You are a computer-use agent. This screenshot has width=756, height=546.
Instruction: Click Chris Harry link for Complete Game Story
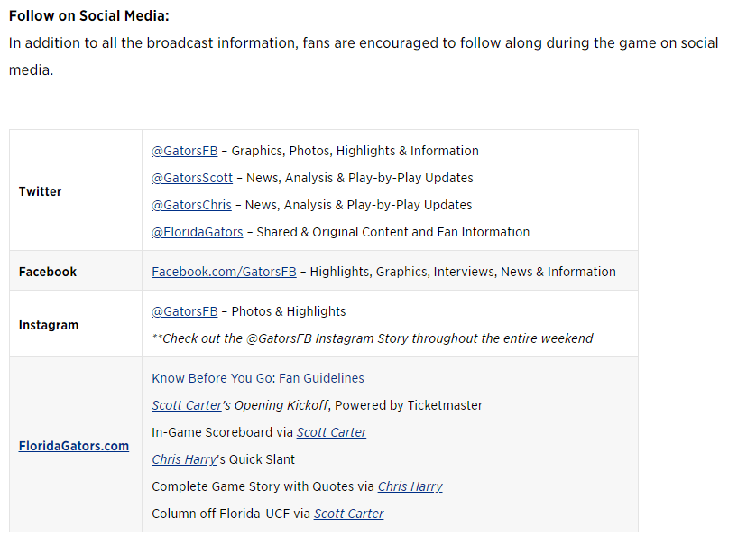(410, 486)
